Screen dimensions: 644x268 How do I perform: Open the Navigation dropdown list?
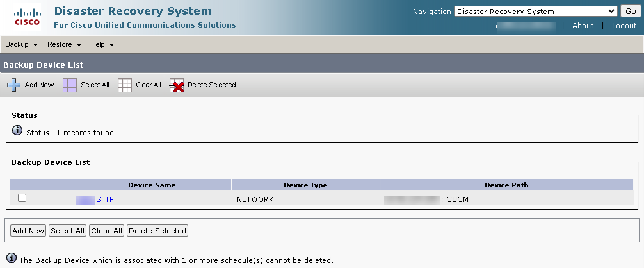coord(536,12)
